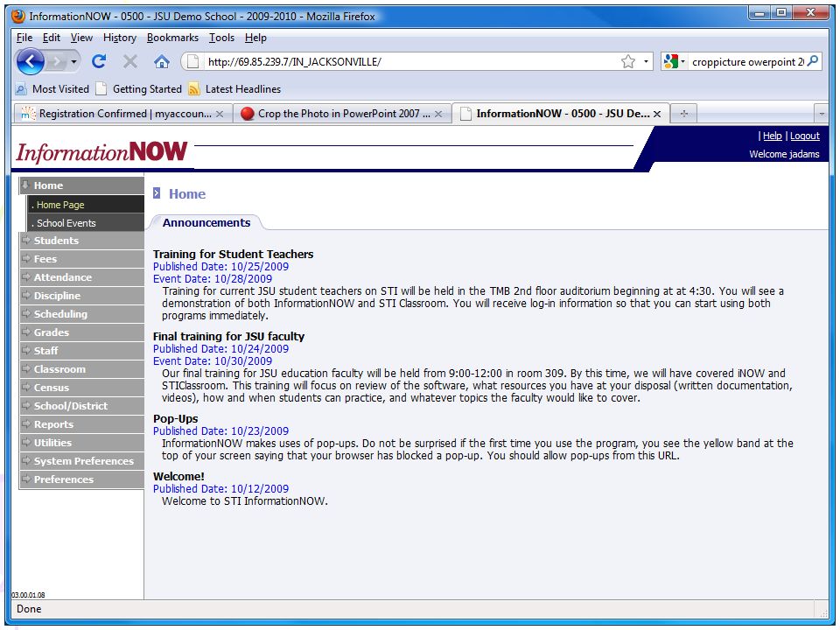840x630 pixels.
Task: Open the address bar history dropdown
Action: 646,61
